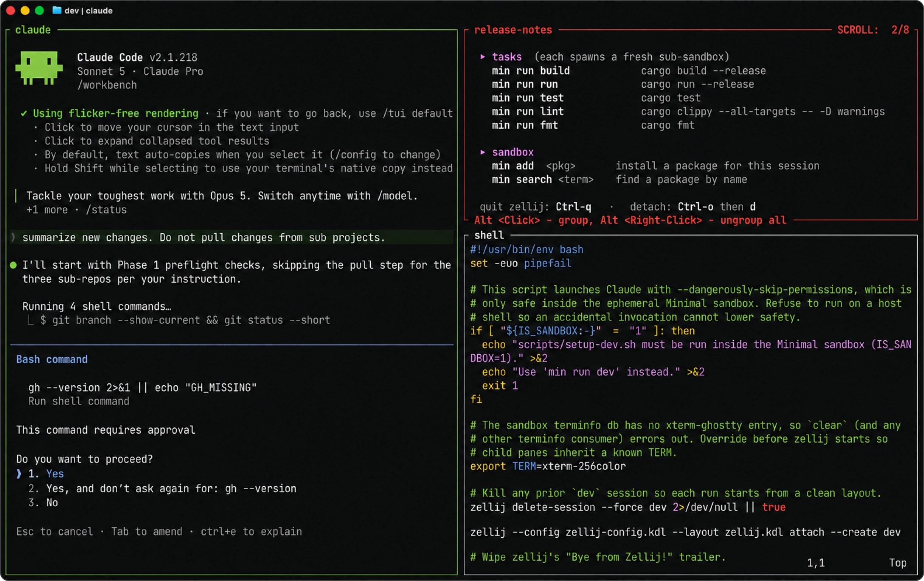Click the 'Tackle your toughest work with Opus 5' notice

click(222, 196)
